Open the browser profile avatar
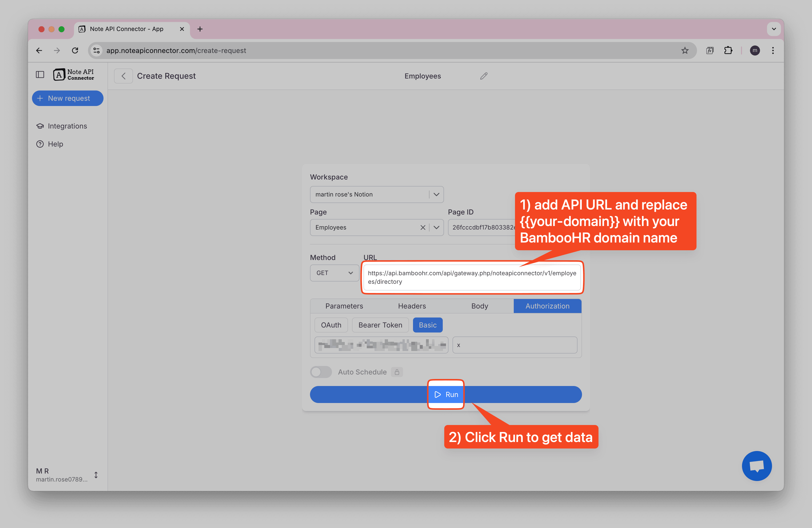 pos(755,50)
